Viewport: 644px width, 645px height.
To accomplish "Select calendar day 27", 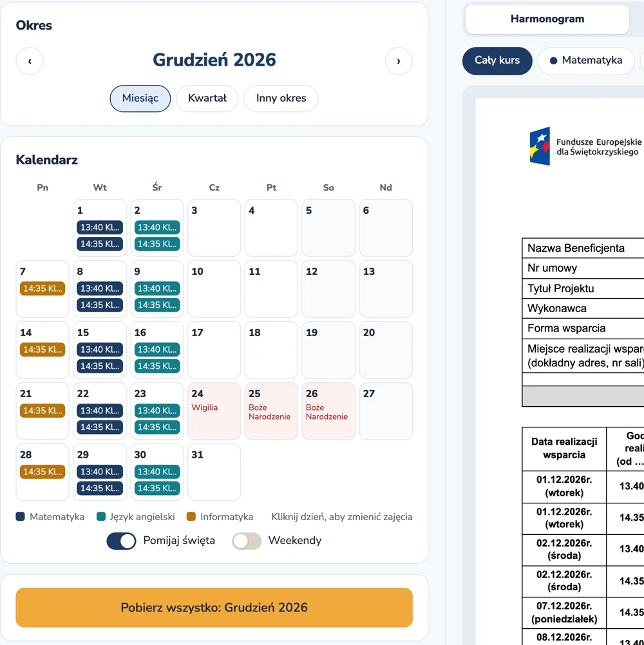I will (x=386, y=411).
